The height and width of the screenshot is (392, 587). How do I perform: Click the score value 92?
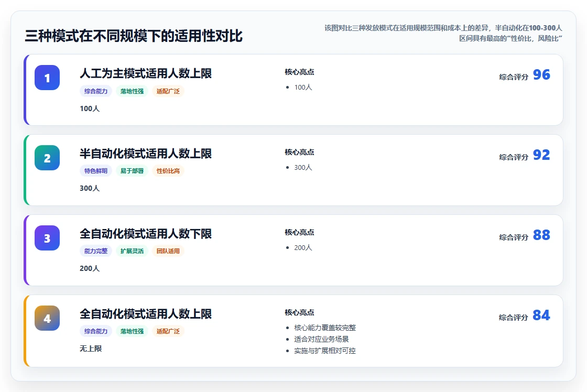(x=541, y=155)
